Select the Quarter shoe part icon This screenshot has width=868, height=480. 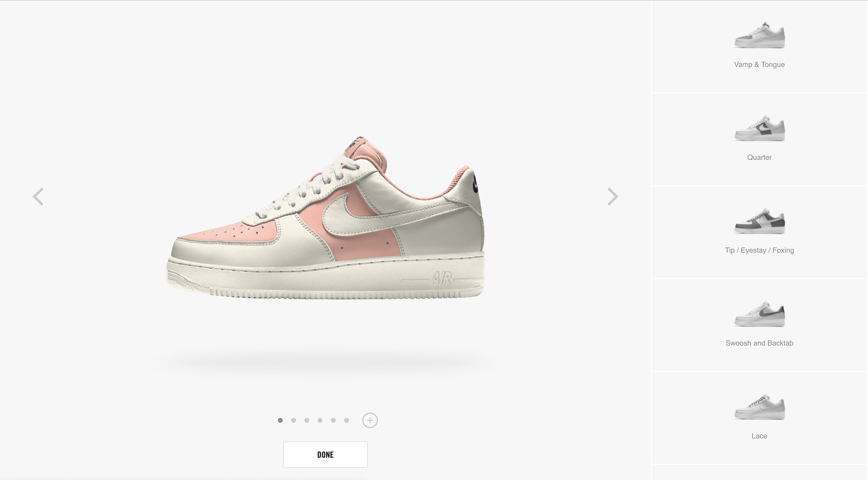(x=759, y=128)
